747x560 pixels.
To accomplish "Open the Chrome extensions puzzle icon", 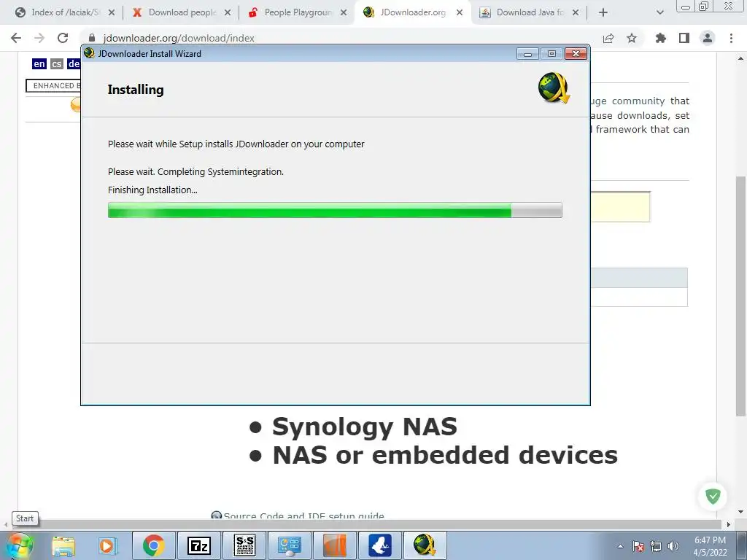I will coord(660,38).
